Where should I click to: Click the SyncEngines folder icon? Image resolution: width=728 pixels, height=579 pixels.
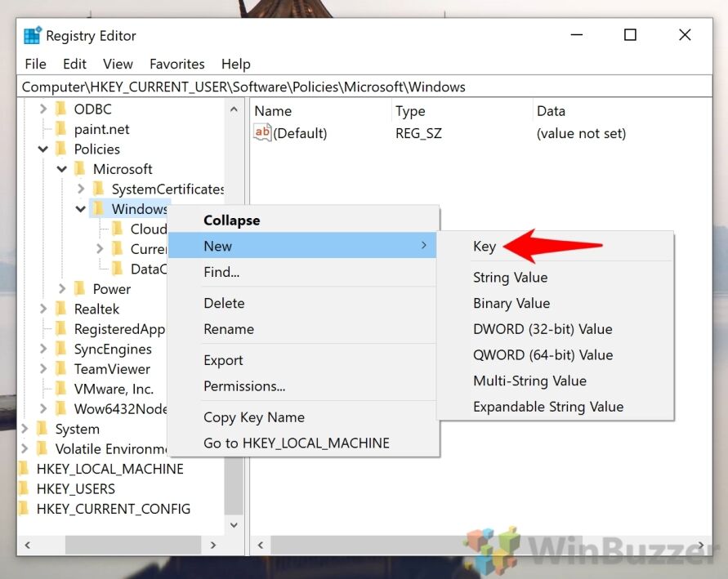pos(60,348)
